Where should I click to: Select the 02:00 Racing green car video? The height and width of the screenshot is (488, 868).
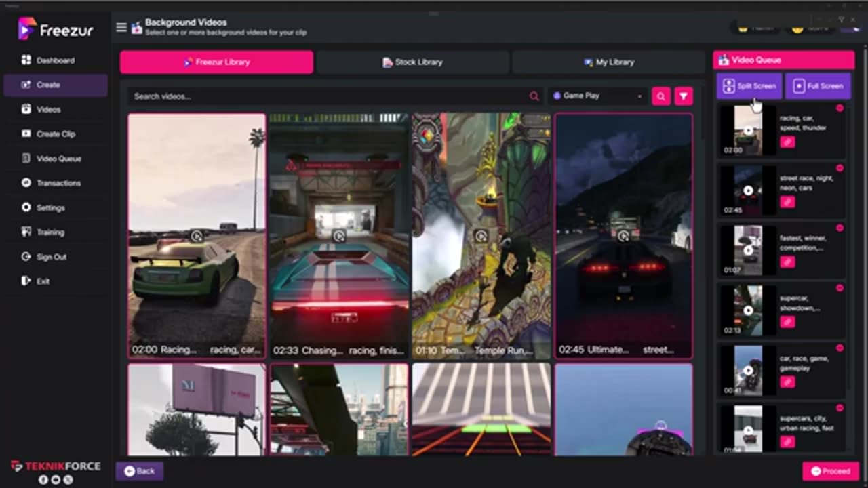coord(197,236)
